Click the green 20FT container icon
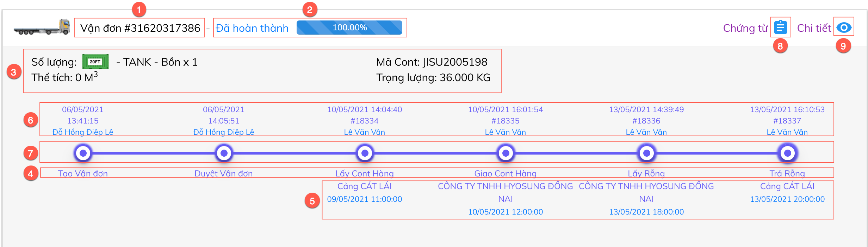Viewport: 868px width, 247px height. pos(95,62)
